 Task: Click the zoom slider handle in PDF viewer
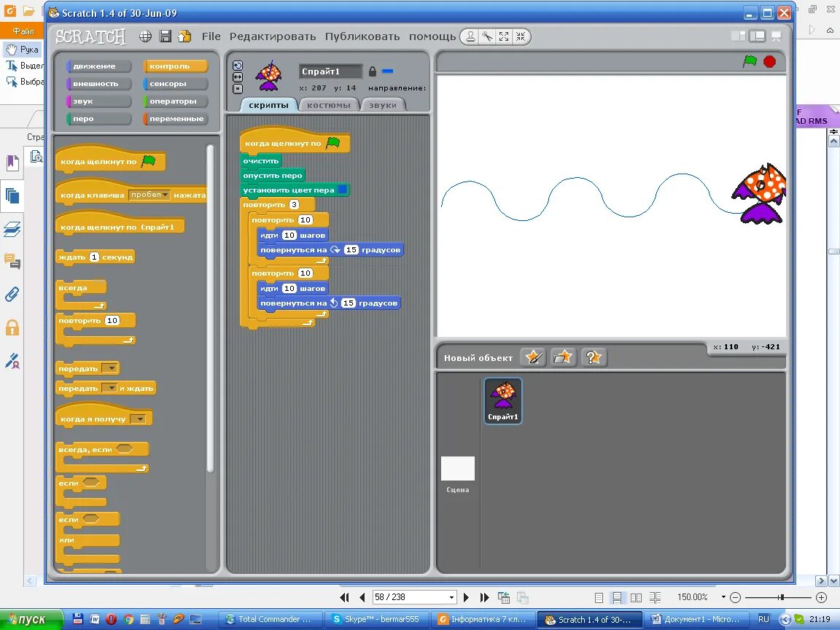[x=782, y=596]
